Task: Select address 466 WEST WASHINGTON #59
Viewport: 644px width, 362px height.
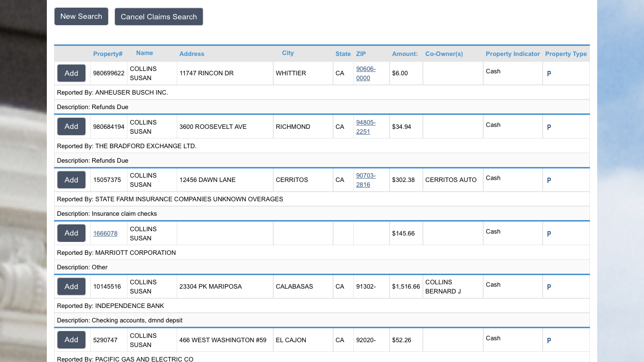Action: (x=223, y=340)
